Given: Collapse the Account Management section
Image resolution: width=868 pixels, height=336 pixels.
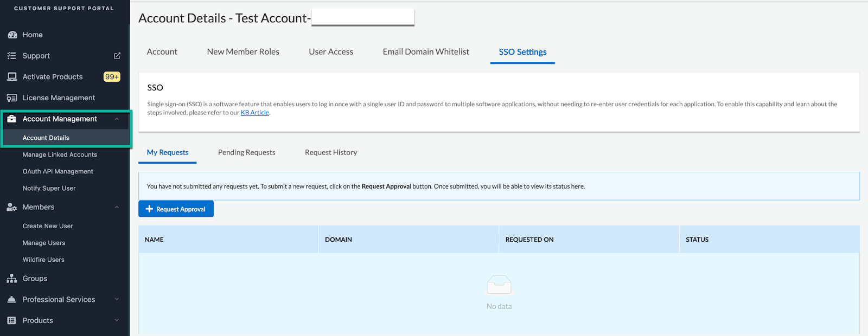Looking at the screenshot, I should click(117, 119).
